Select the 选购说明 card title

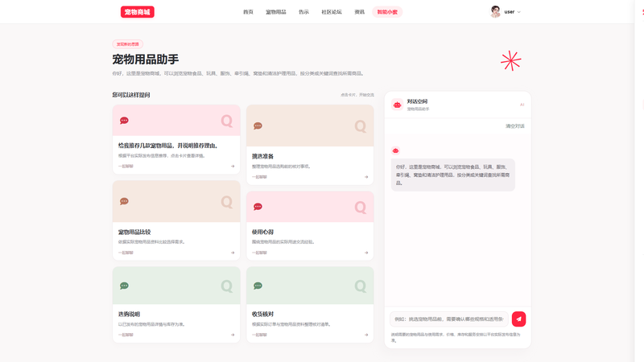[129, 314]
